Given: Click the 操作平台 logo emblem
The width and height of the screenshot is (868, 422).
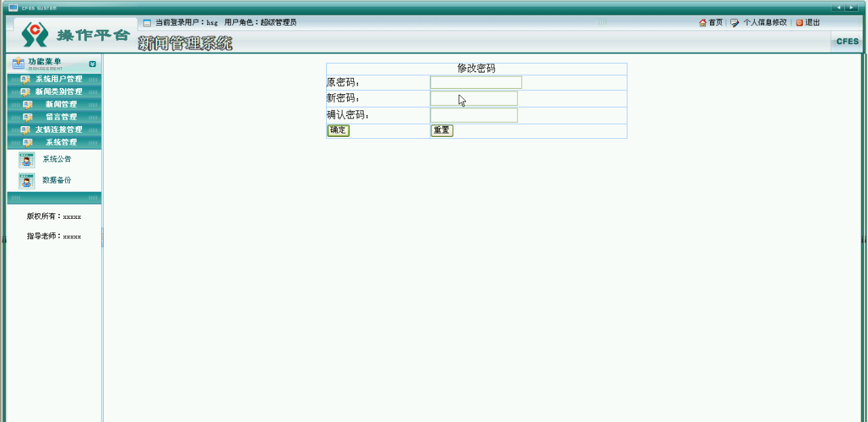Looking at the screenshot, I should [35, 35].
